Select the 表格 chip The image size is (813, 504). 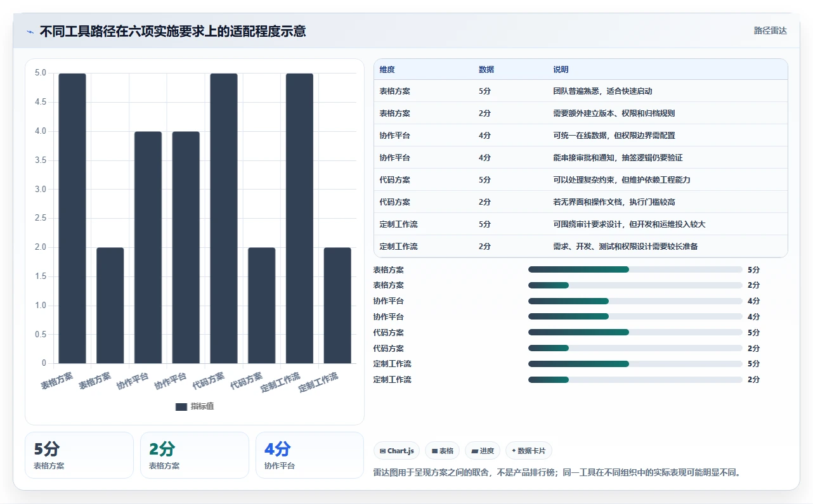point(443,451)
